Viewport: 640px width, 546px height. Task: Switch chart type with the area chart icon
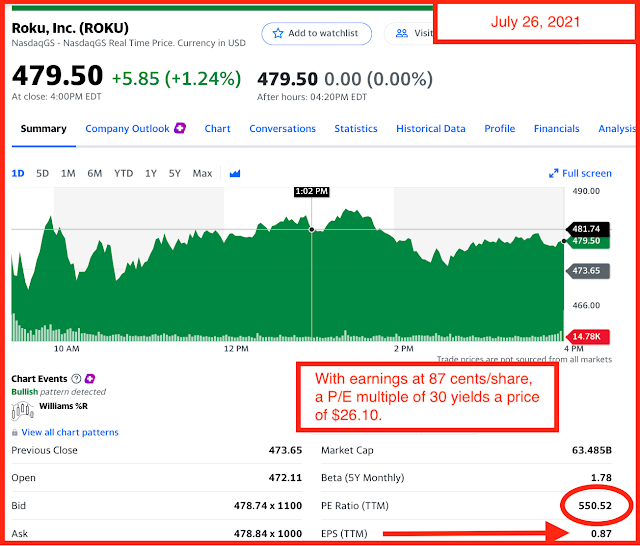click(x=235, y=174)
